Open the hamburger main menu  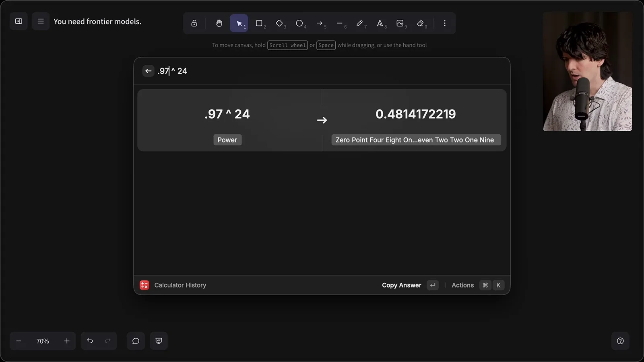tap(41, 21)
